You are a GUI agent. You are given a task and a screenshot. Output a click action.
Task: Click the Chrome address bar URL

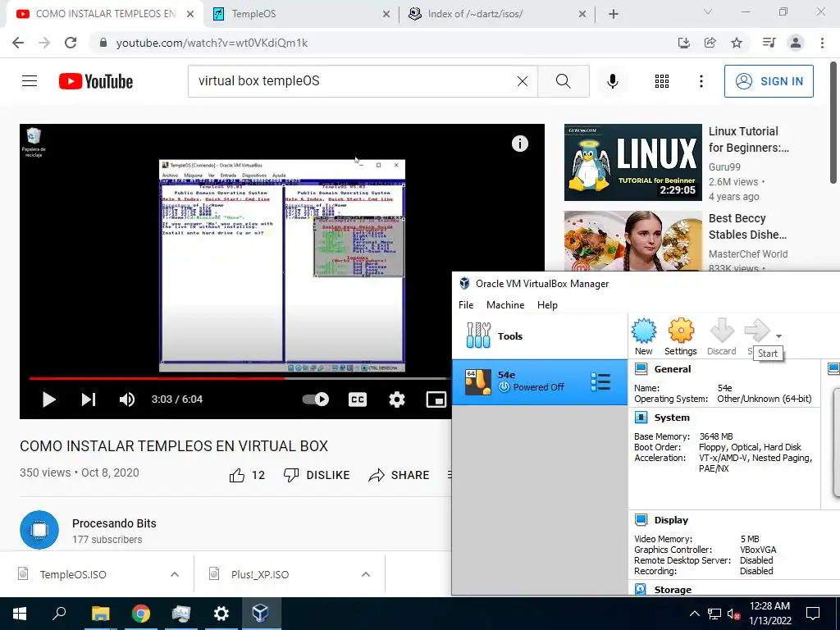212,43
